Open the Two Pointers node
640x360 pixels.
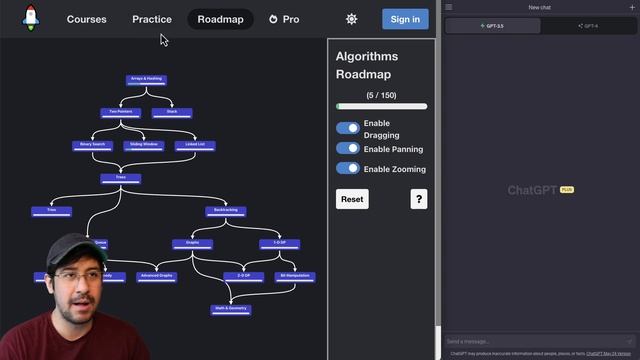(121, 113)
